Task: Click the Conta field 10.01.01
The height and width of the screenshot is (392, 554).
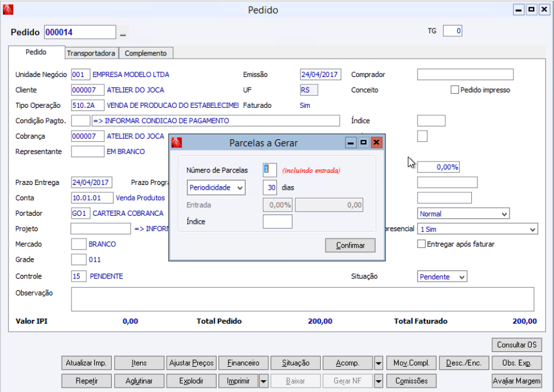Action: click(92, 198)
